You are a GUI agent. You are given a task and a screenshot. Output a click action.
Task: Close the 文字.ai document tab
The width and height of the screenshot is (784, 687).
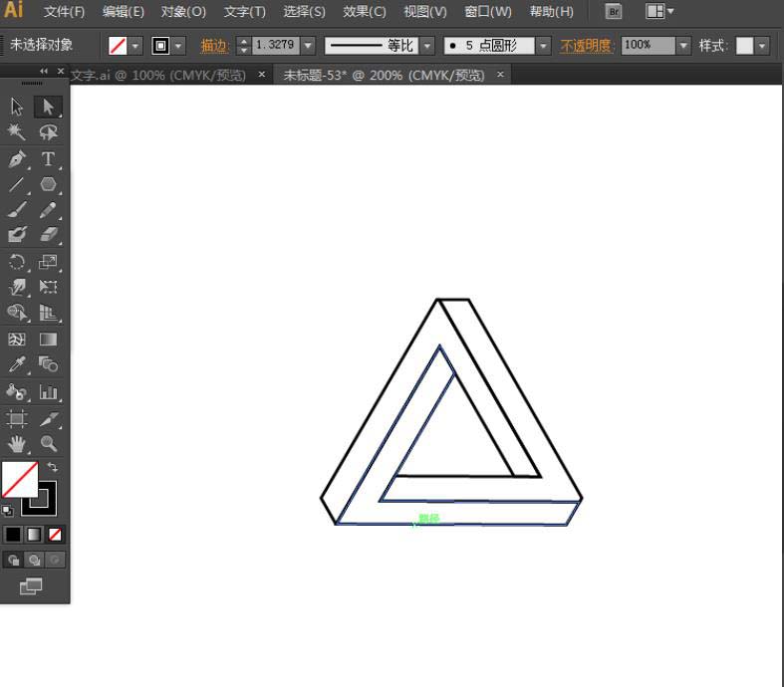(262, 74)
